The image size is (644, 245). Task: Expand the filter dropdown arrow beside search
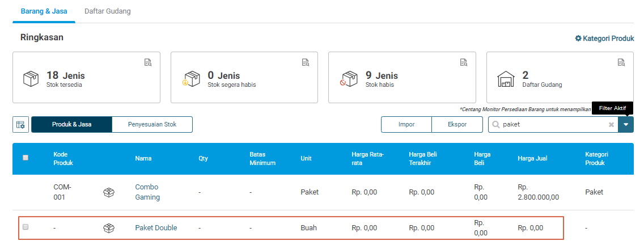pos(626,125)
